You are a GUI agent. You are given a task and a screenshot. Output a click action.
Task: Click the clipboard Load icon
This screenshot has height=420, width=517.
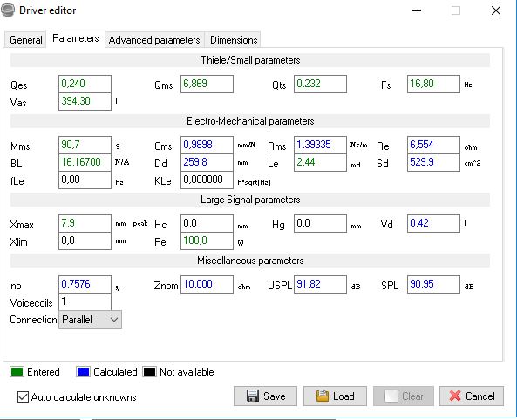pos(322,396)
